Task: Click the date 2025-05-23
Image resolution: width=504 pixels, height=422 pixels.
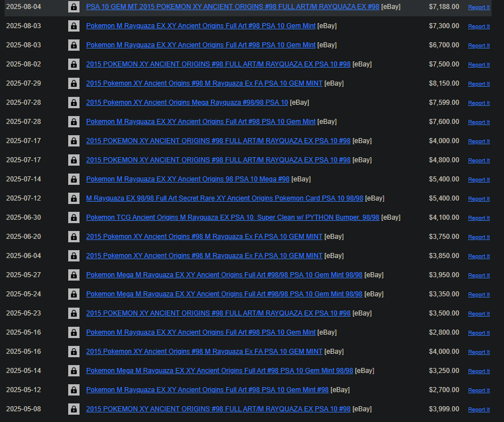Action: click(x=24, y=313)
